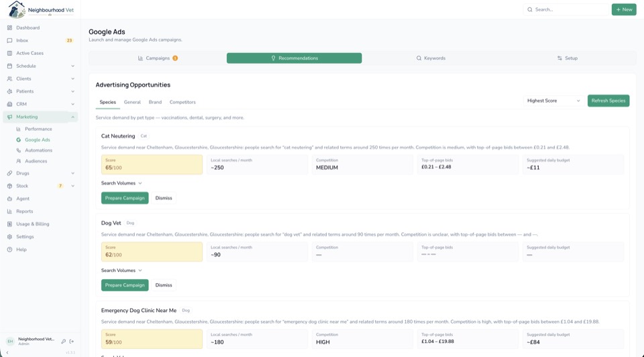
Task: Click the Patients paw icon
Action: tap(9, 91)
